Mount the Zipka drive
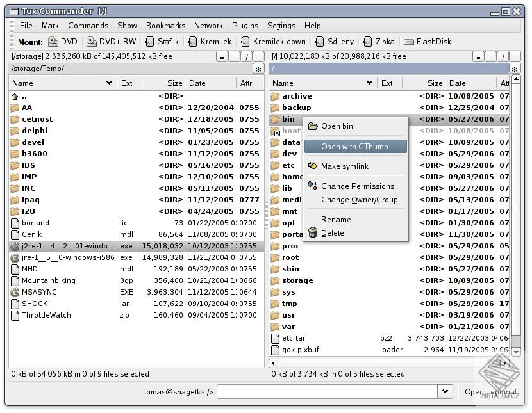 coord(379,42)
